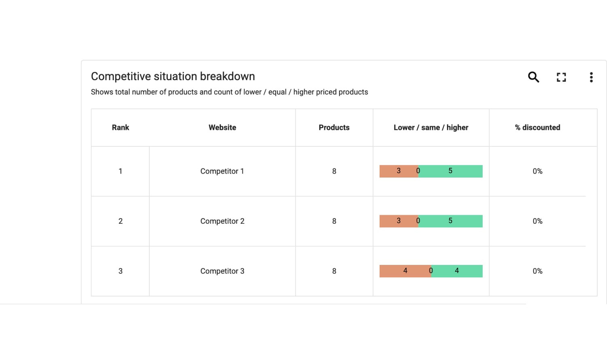Click the green segment showing 4 for Competitor 3
The image size is (607, 364).
pos(457,271)
